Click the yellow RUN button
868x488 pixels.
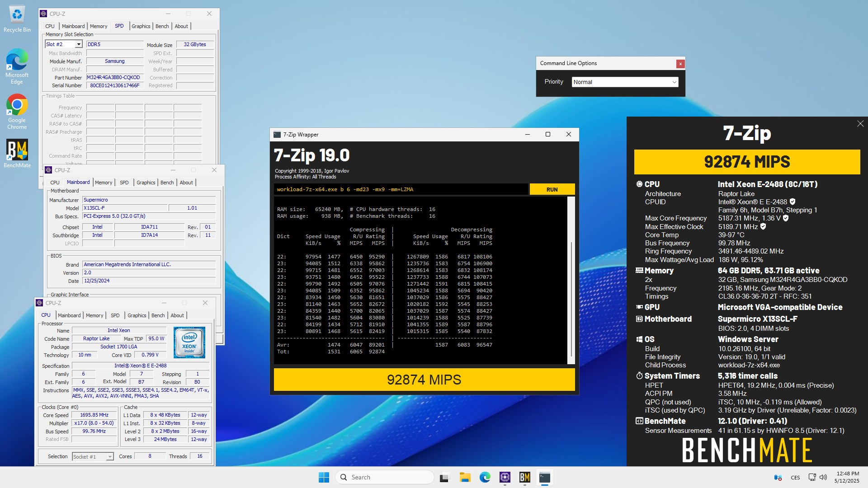coord(552,189)
